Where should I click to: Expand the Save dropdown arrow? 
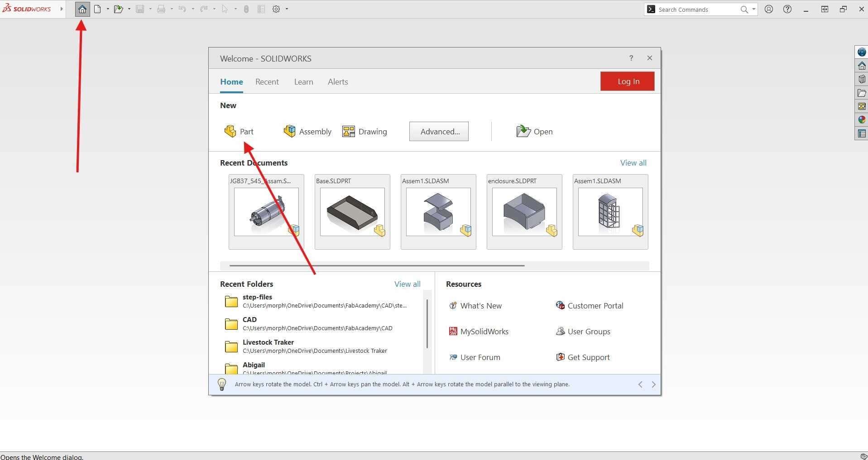tap(150, 9)
